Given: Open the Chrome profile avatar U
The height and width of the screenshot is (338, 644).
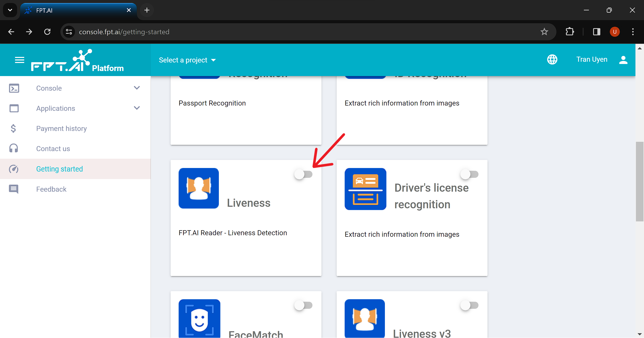Looking at the screenshot, I should pyautogui.click(x=615, y=32).
